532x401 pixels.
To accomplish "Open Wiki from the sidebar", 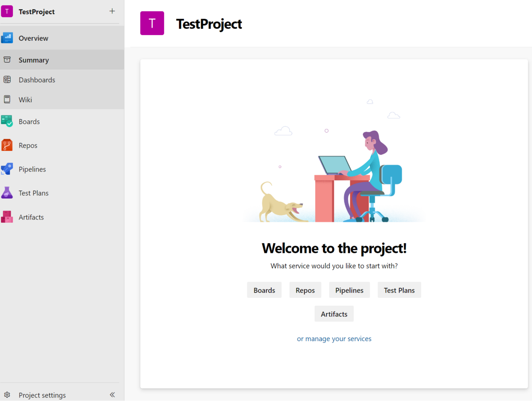I will click(x=25, y=100).
